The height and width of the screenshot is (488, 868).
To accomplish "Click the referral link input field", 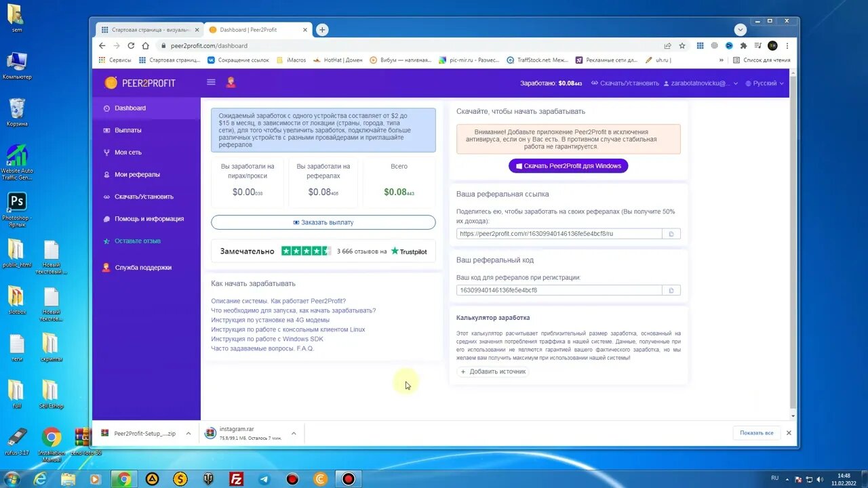I will click(559, 234).
